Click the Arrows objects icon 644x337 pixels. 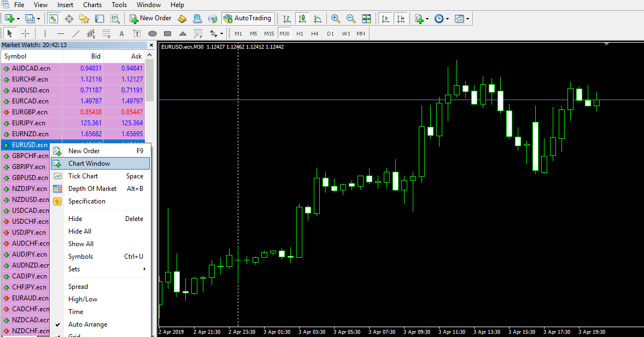click(214, 34)
